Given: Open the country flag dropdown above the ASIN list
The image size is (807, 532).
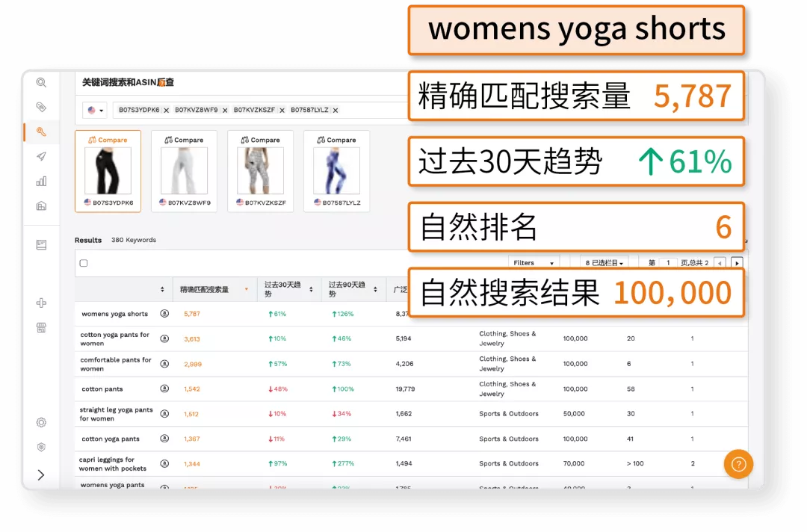Looking at the screenshot, I should click(95, 110).
